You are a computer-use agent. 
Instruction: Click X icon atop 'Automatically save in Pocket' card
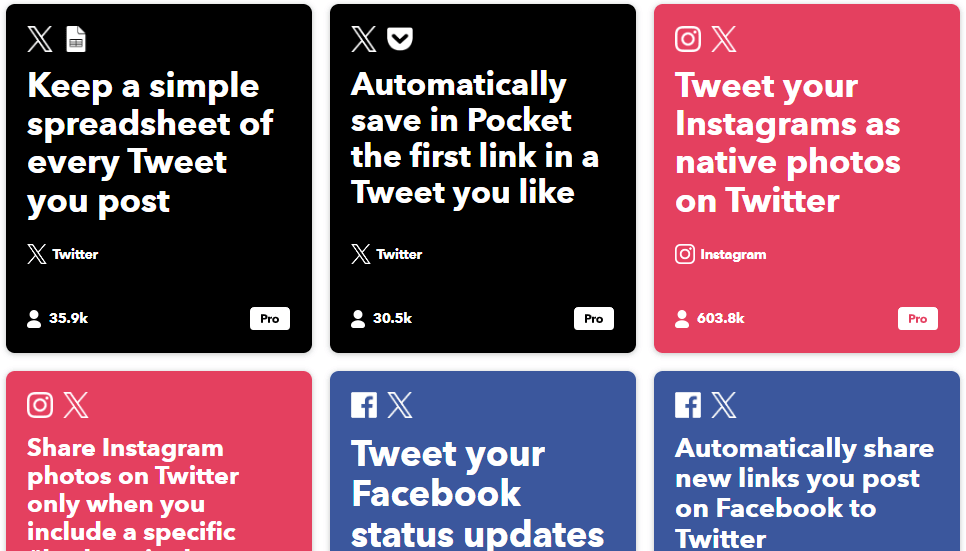click(363, 39)
